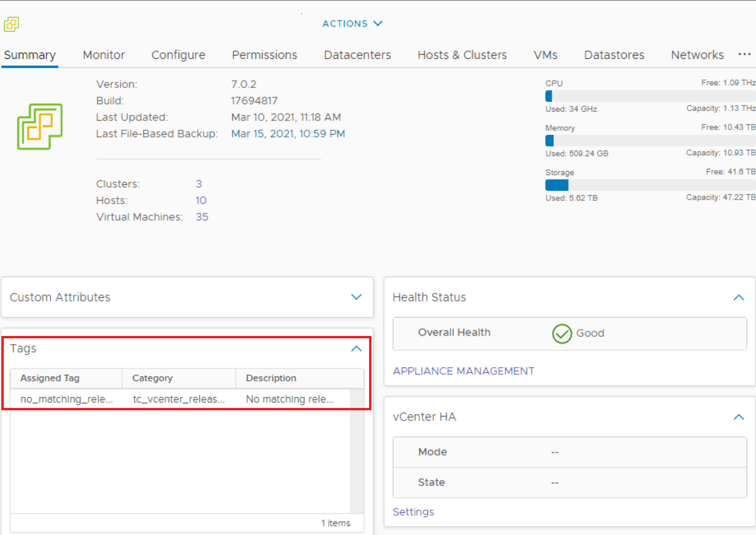The height and width of the screenshot is (535, 756).
Task: Collapse the Tags panel
Action: coord(356,349)
